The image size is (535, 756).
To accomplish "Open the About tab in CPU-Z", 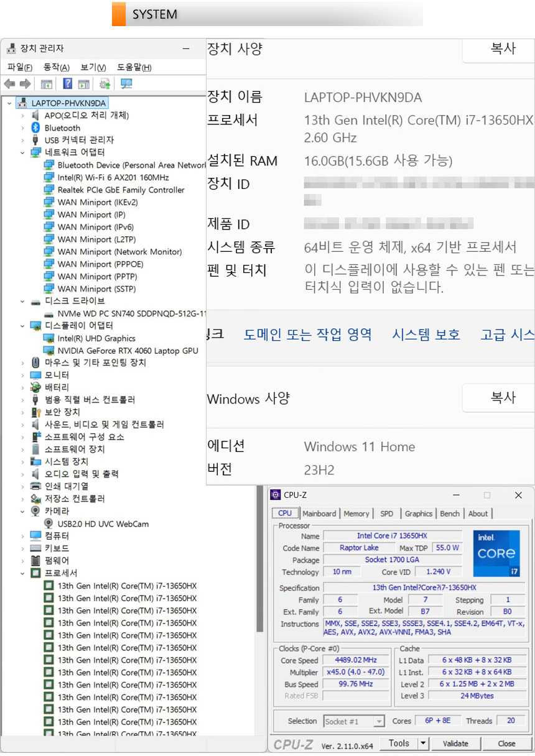I will click(478, 514).
